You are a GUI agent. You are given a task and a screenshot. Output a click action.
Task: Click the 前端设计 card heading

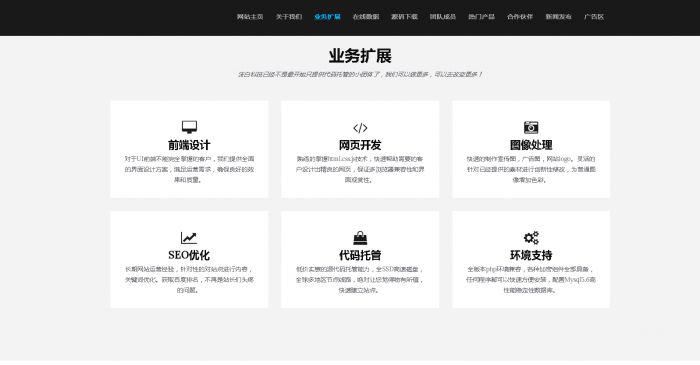(189, 145)
